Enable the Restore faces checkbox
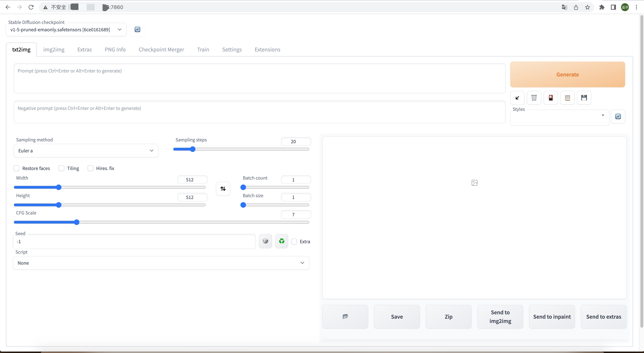This screenshot has height=353, width=644. coord(17,168)
